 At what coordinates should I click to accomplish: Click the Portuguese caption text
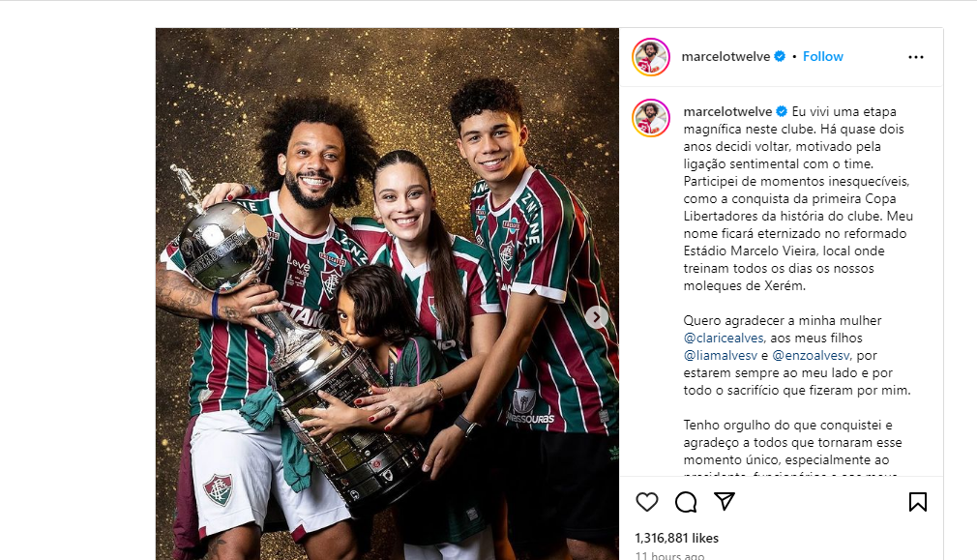(798, 286)
